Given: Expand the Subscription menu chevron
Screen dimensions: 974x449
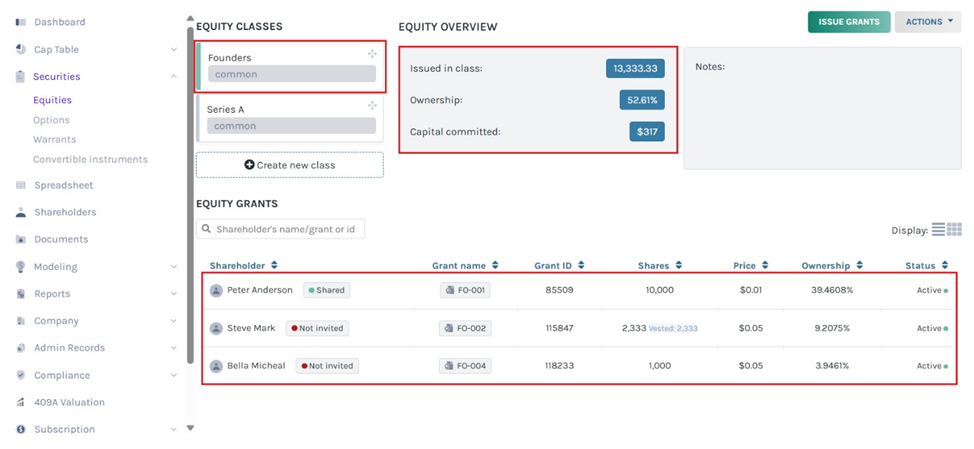Looking at the screenshot, I should tap(174, 429).
